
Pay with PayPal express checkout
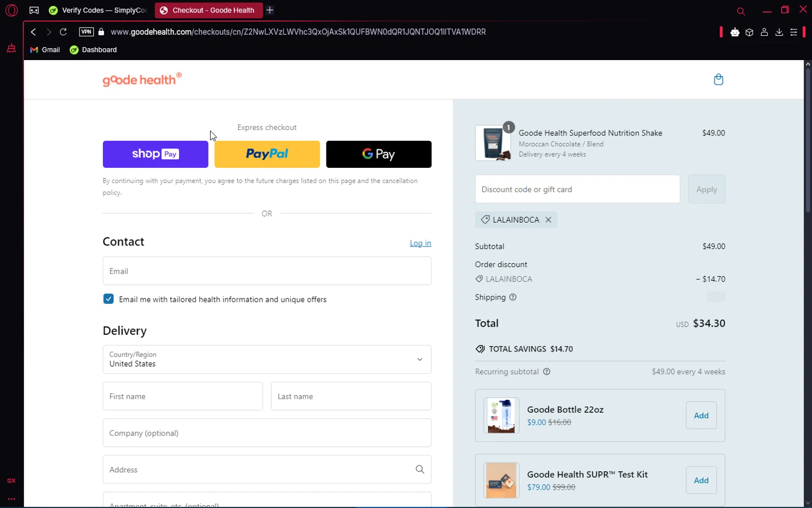click(x=267, y=154)
